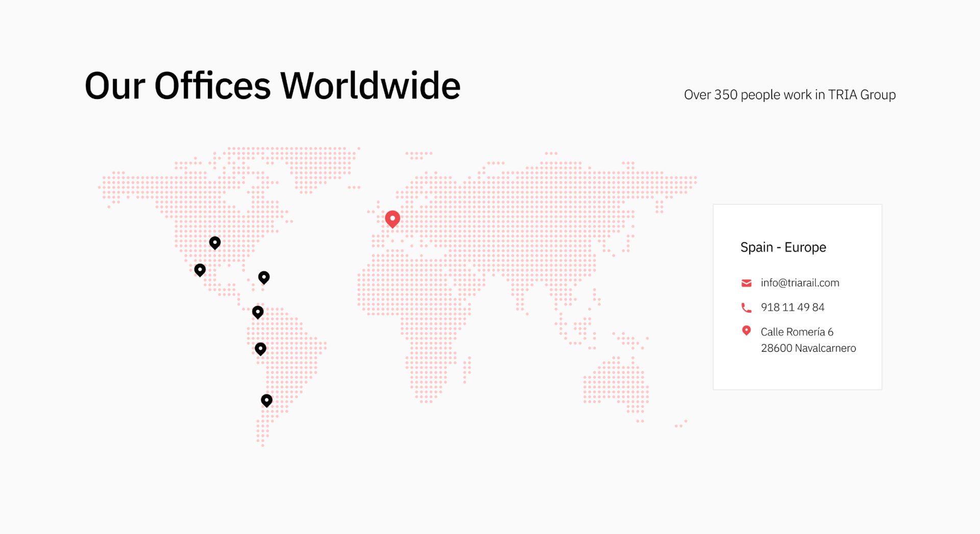This screenshot has width=980, height=534.
Task: Select the Chile/Argentina map pin
Action: coord(266,400)
